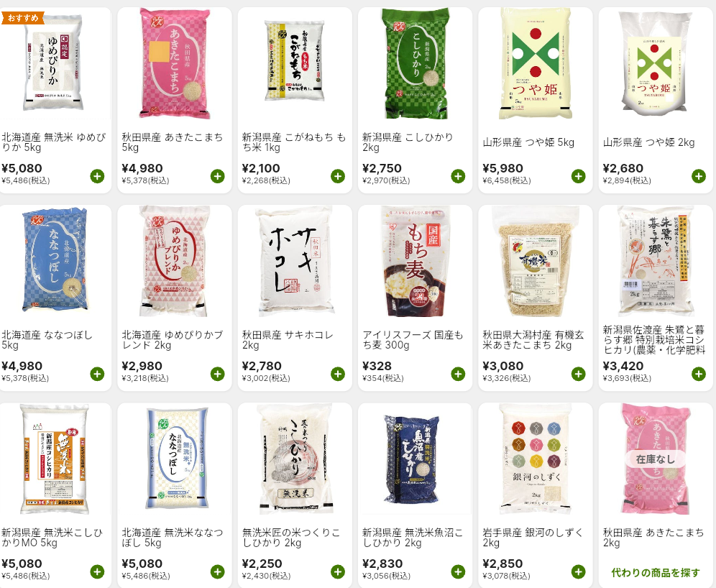Add 秋田県産 サキホコレ 2kg to cart
716x588 pixels.
point(338,374)
